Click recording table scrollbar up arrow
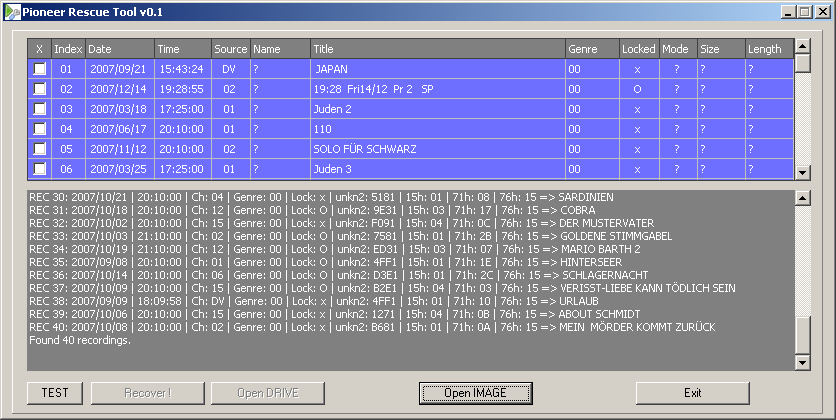 tap(802, 46)
